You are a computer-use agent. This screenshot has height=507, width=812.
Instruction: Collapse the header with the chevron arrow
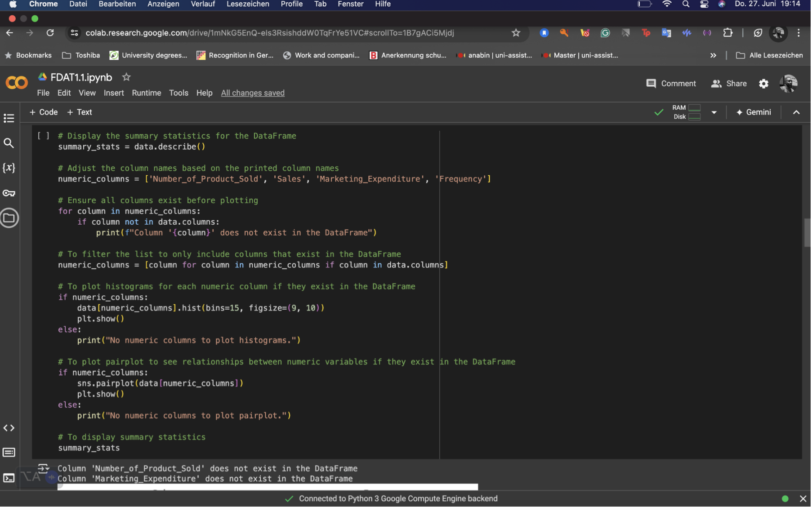pyautogui.click(x=796, y=112)
